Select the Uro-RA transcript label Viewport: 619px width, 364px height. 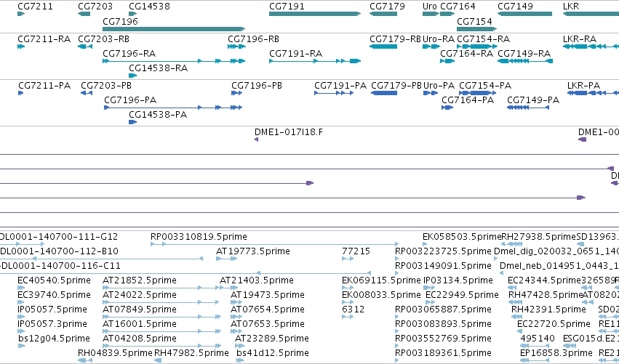tap(439, 39)
